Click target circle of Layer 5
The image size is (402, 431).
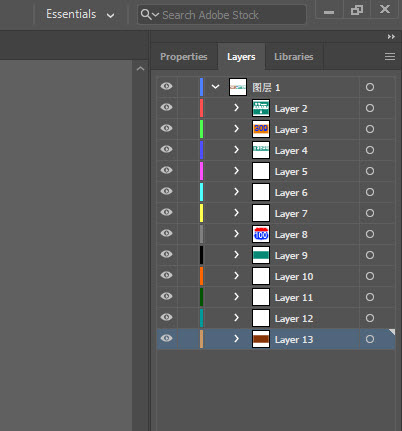pyautogui.click(x=370, y=171)
